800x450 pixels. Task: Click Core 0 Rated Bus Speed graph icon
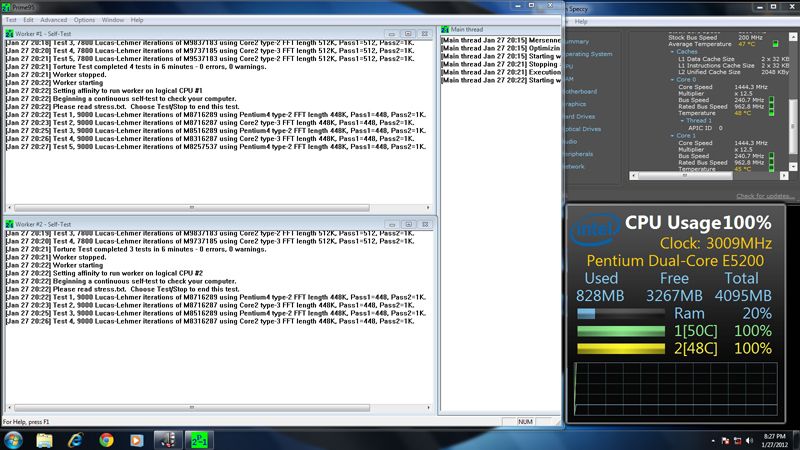tap(771, 106)
